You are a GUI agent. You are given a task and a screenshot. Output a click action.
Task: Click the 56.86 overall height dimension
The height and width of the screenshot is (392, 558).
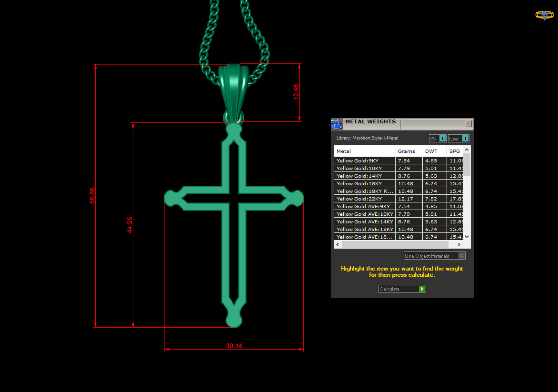pos(92,195)
